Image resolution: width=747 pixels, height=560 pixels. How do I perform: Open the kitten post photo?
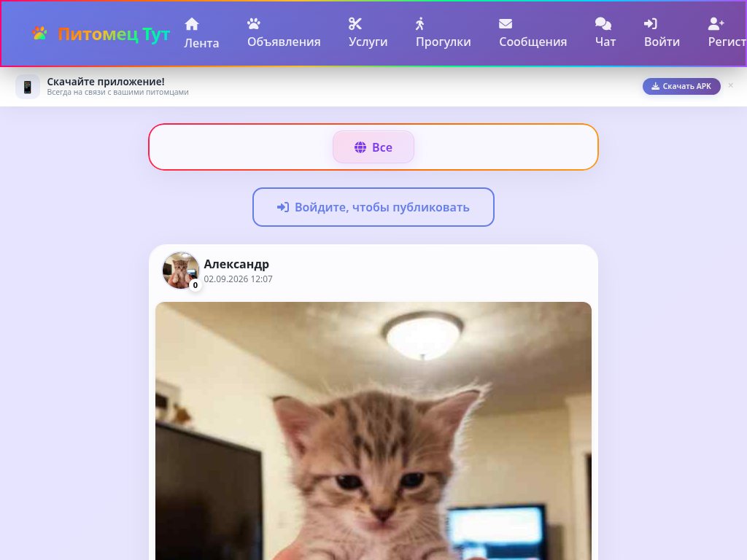point(373,431)
